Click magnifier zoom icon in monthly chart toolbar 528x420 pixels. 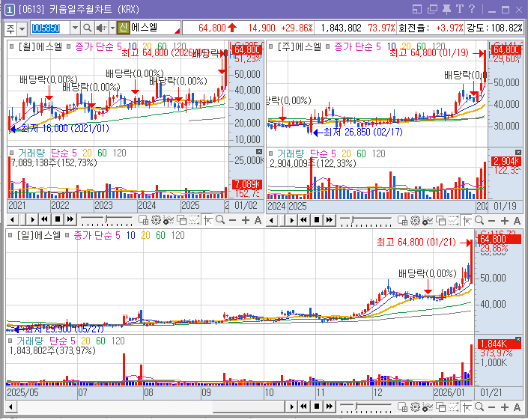[220, 220]
